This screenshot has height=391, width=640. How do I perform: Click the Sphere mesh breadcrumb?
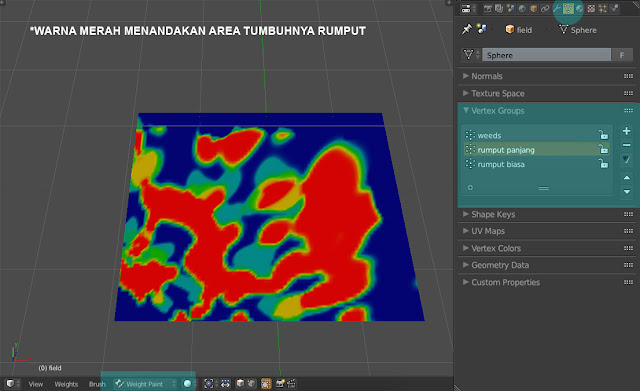coord(578,30)
